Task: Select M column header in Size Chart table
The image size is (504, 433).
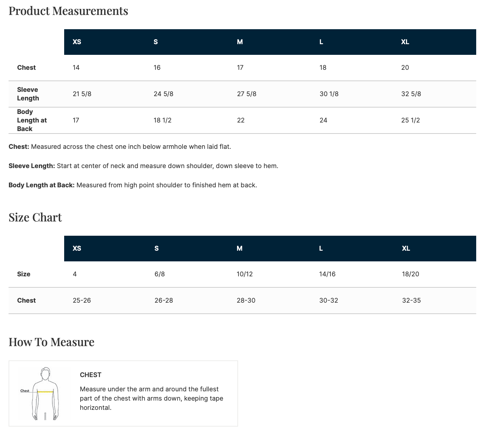Action: coord(240,249)
